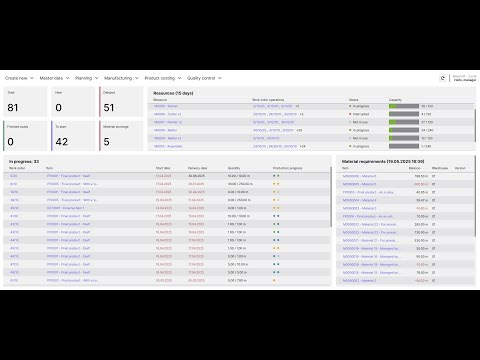Open the M0000002 - Material 2 link

click(359, 281)
